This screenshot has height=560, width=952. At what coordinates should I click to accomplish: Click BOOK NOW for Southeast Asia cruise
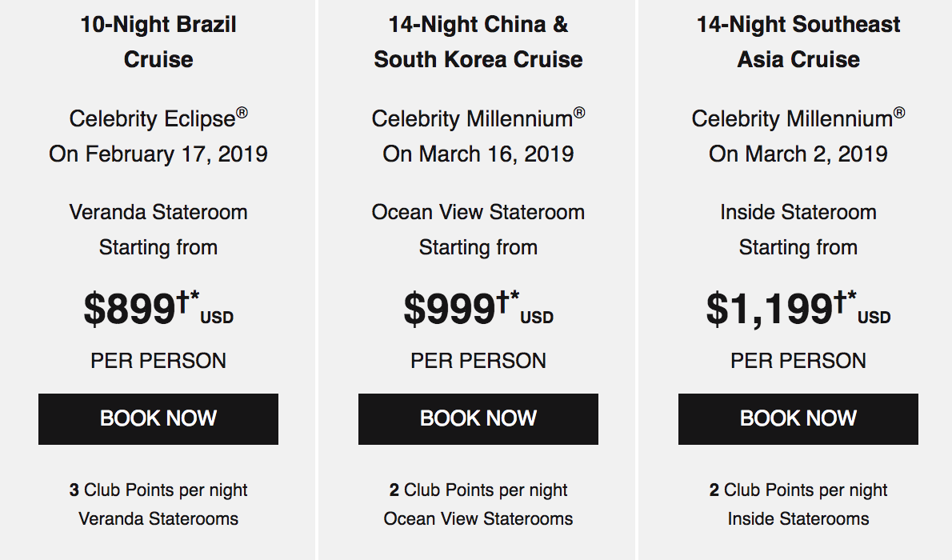tap(798, 418)
